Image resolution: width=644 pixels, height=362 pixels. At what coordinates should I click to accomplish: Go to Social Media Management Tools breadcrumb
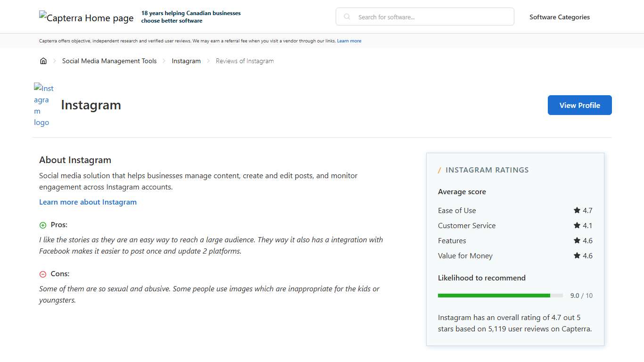click(109, 61)
